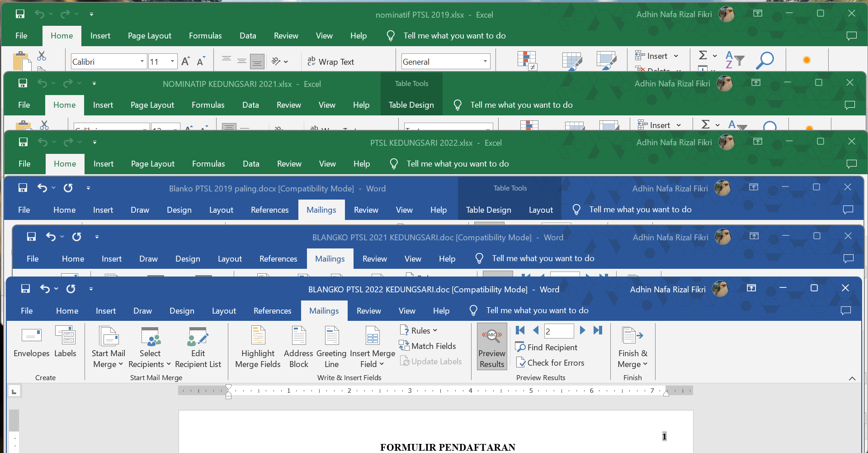Jump to first record in preview
Image resolution: width=868 pixels, height=453 pixels.
520,330
